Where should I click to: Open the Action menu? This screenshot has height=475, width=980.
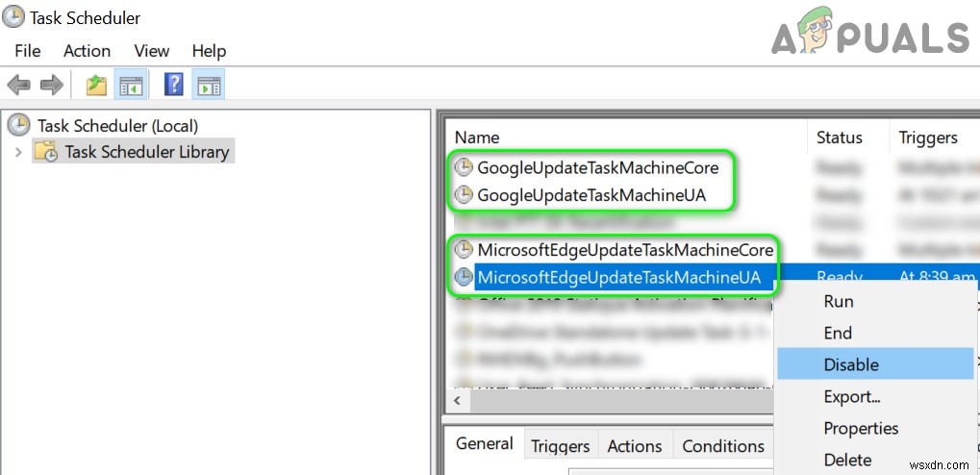[x=87, y=51]
